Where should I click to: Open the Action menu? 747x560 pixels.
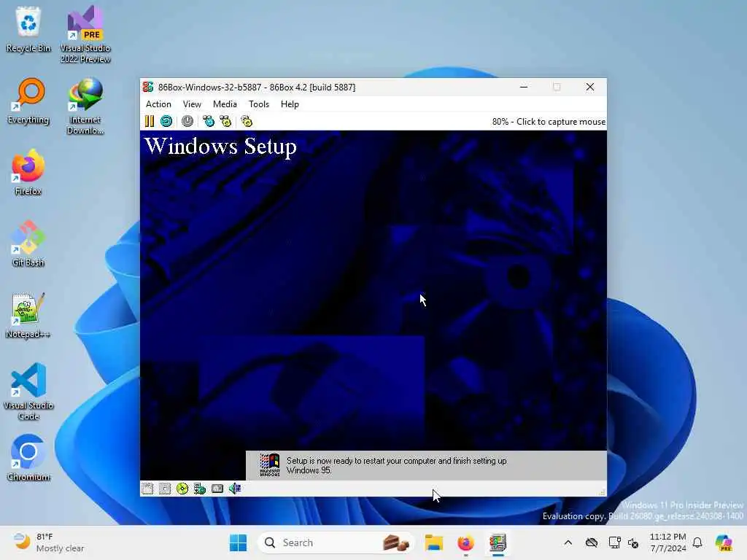tap(158, 104)
